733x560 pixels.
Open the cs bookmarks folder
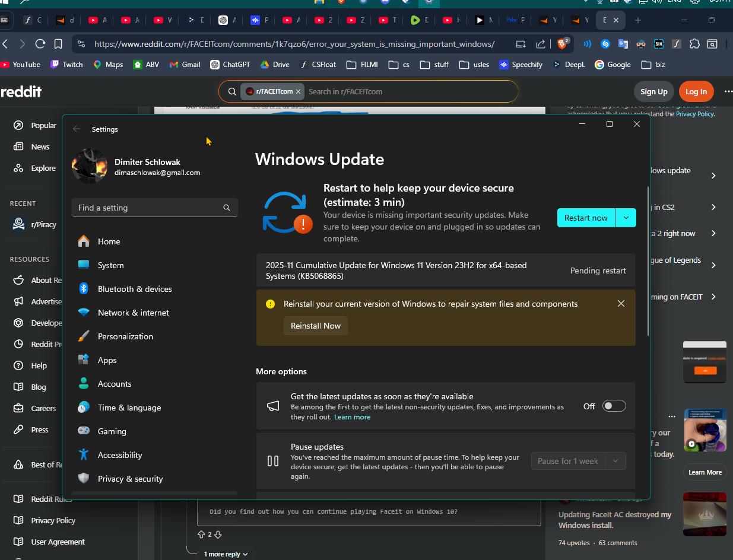[x=399, y=64]
